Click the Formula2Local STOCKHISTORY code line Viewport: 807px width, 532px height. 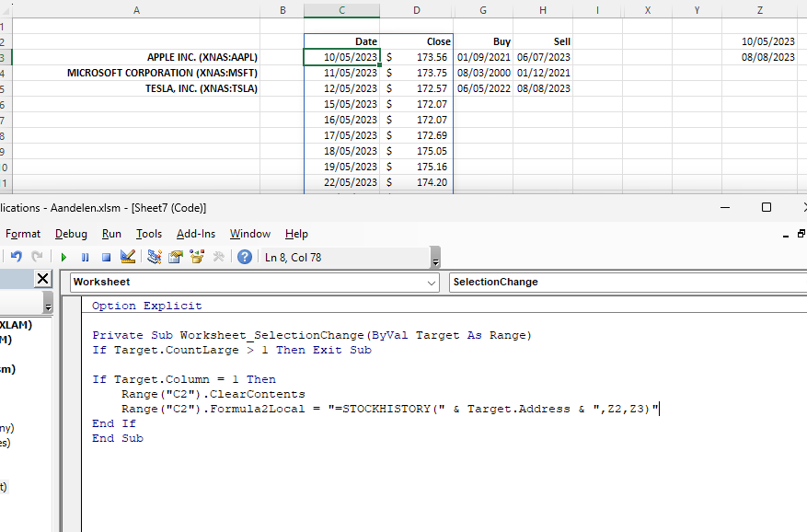(x=390, y=409)
